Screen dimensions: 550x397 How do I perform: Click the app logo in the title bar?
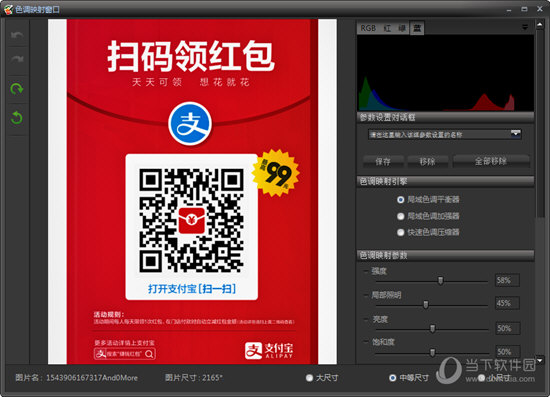(x=8, y=9)
